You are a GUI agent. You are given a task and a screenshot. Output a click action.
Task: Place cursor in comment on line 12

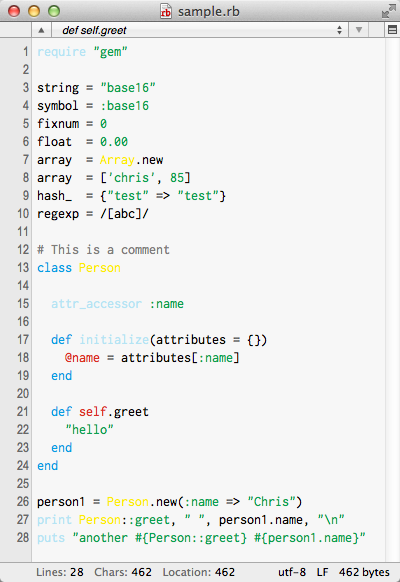(103, 250)
